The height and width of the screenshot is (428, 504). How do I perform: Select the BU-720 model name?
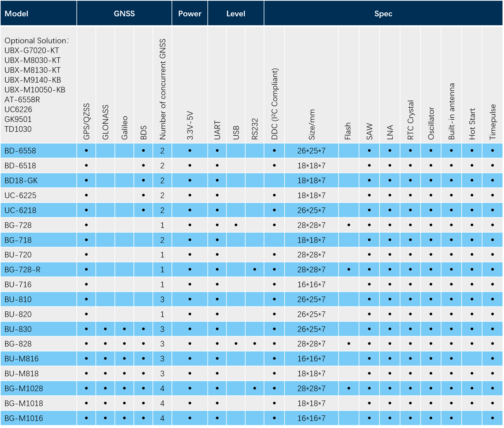point(18,255)
